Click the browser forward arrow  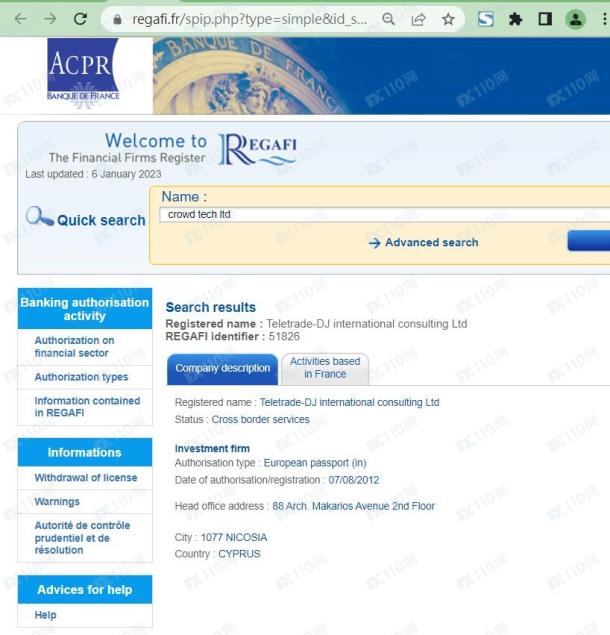coord(50,19)
